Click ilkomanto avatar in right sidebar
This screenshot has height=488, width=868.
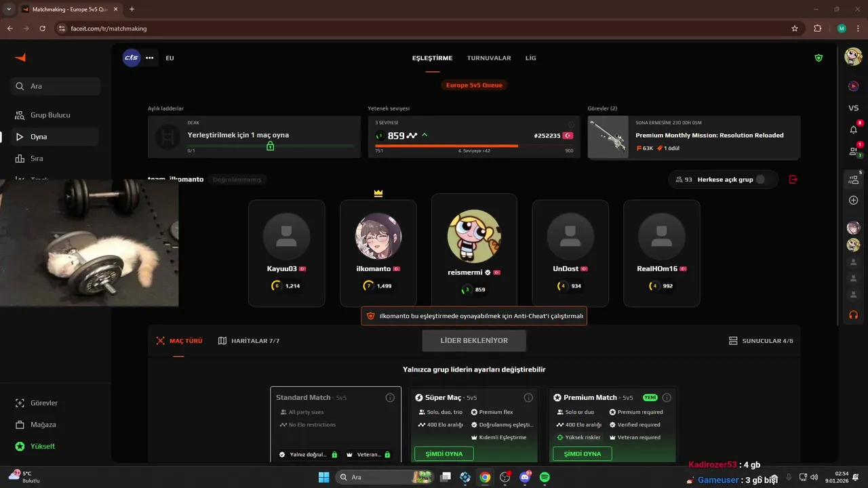pos(853,228)
